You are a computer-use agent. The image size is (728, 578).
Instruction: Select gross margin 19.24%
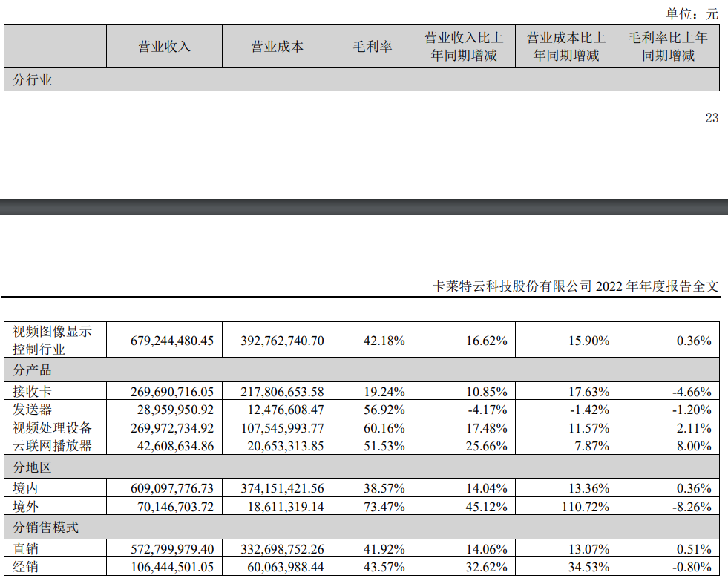[384, 392]
